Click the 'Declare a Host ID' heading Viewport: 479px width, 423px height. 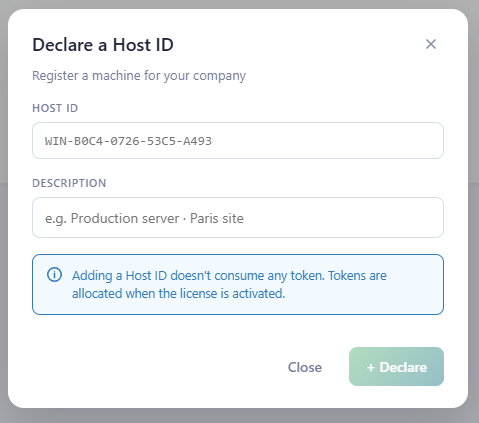click(103, 45)
